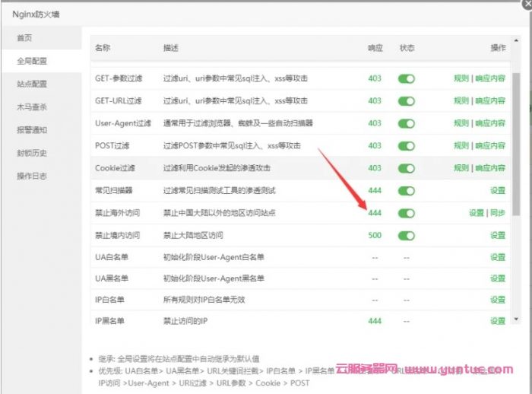This screenshot has width=532, height=394.
Task: Open the 首页 tab in sidebar
Action: pos(25,38)
